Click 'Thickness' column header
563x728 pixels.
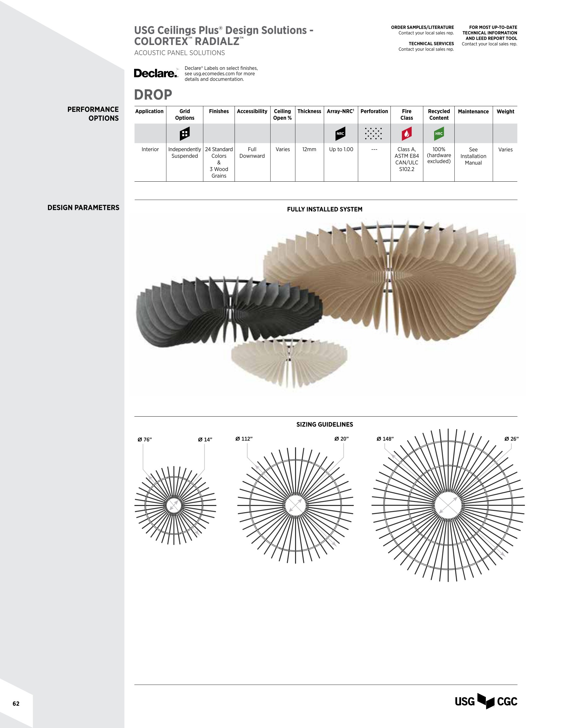pos(309,111)
